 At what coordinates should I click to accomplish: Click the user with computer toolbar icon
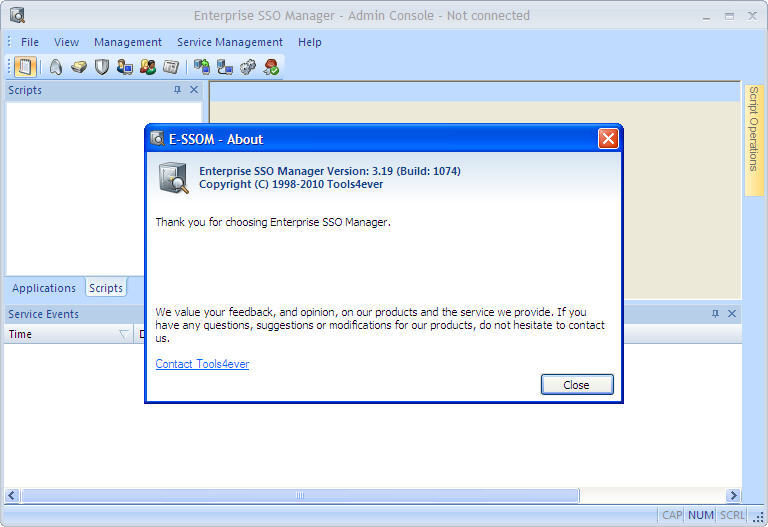125,67
